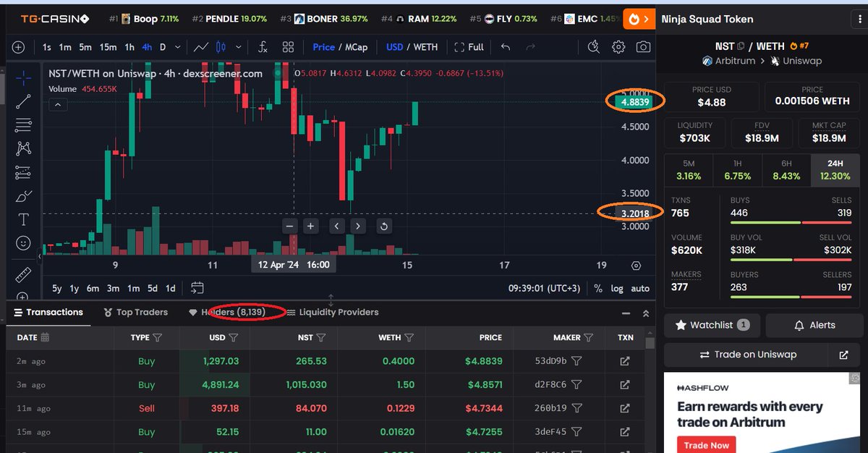Collapse the chart legend arrow
Screen dimensions: 868x453
58,105
